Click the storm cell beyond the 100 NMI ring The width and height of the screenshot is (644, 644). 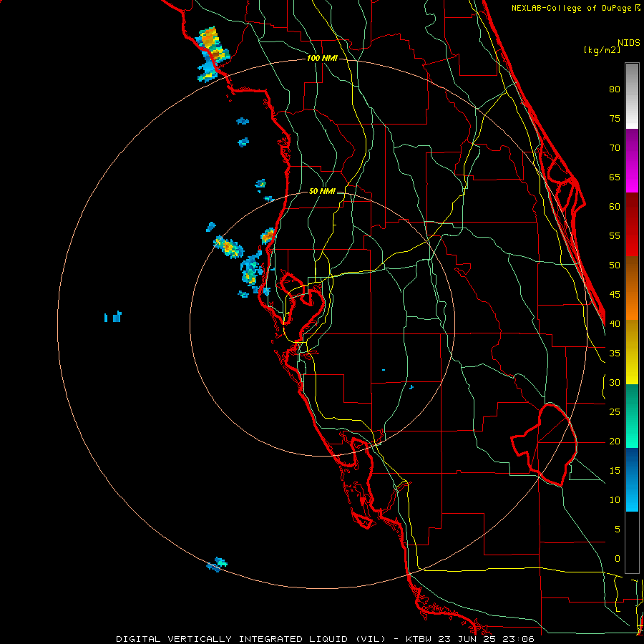(x=212, y=54)
